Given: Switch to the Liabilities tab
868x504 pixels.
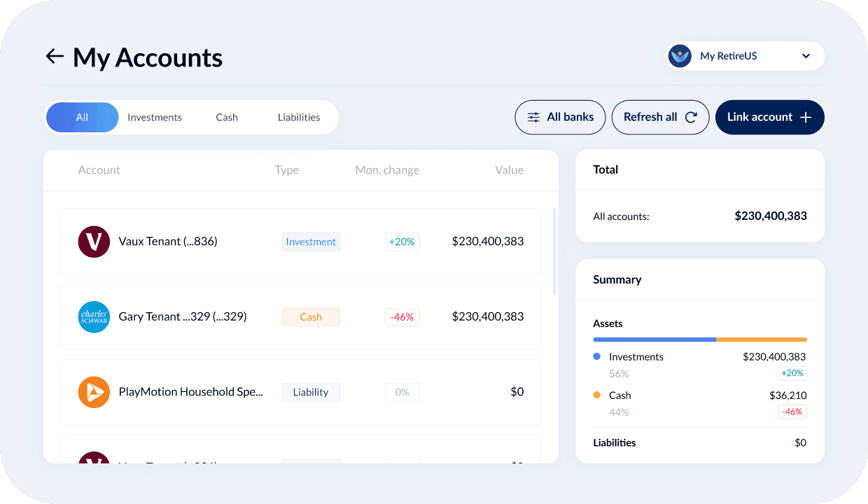Looking at the screenshot, I should click(299, 117).
